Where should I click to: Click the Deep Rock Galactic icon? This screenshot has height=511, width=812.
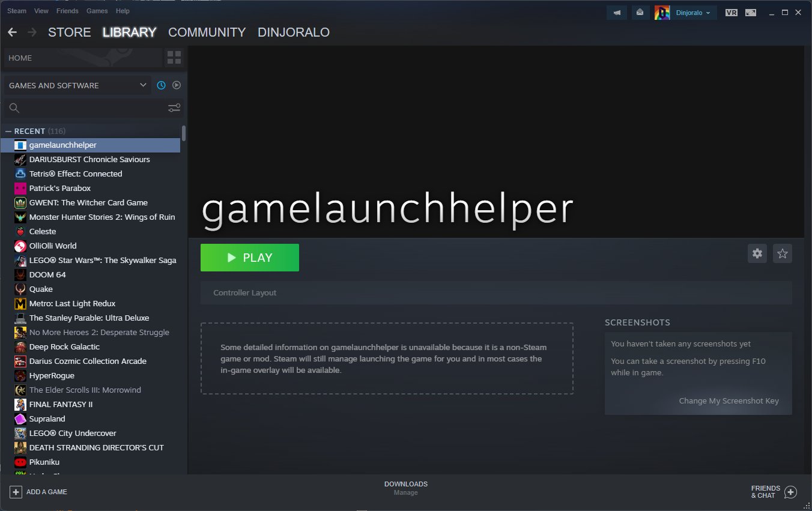20,347
